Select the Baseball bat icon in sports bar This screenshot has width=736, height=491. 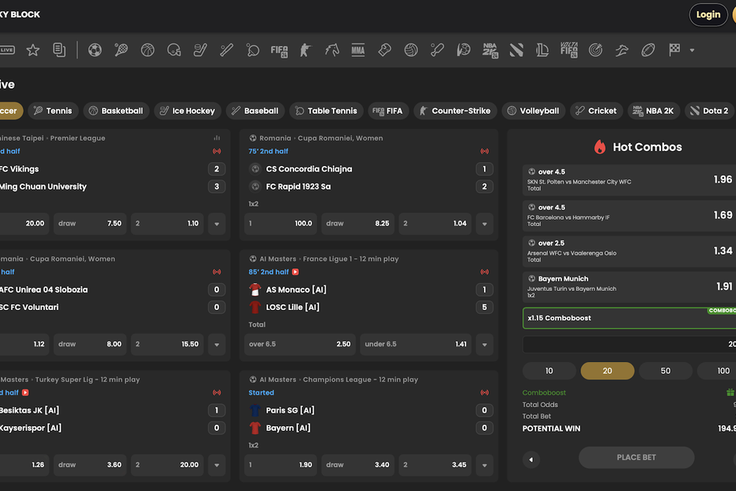point(227,50)
